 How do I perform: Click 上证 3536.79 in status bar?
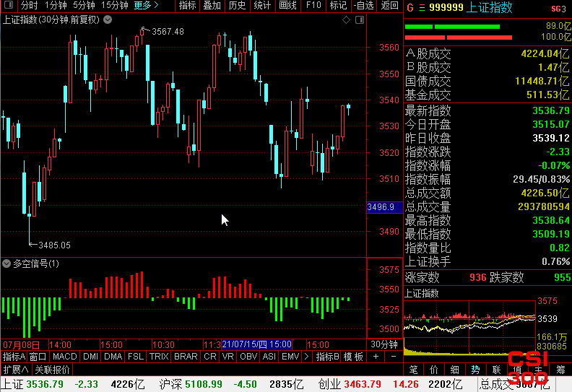pos(32,384)
